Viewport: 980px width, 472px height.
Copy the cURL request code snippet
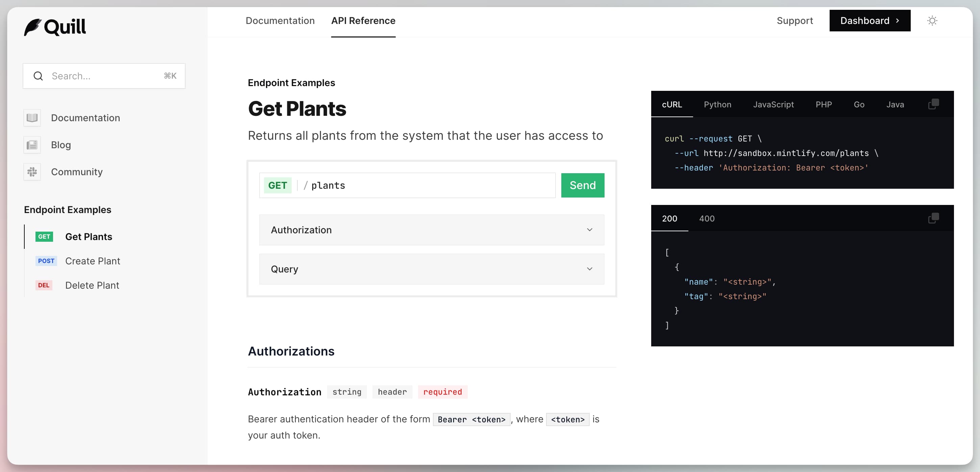pyautogui.click(x=933, y=104)
